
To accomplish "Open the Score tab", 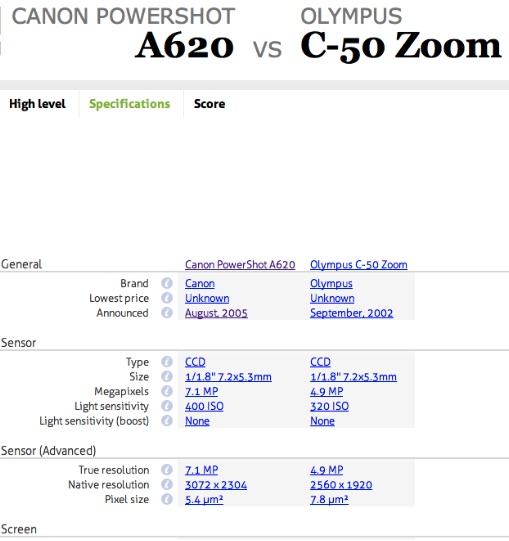I will [x=209, y=104].
